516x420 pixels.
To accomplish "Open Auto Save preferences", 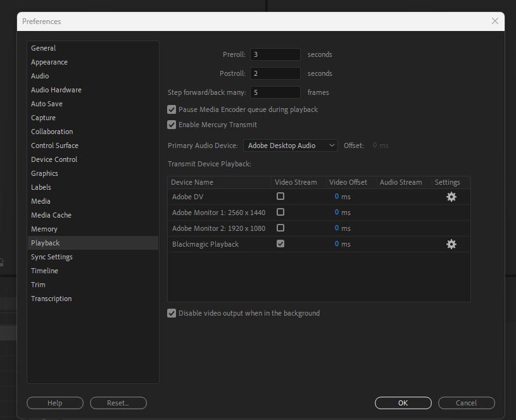I will pyautogui.click(x=46, y=103).
